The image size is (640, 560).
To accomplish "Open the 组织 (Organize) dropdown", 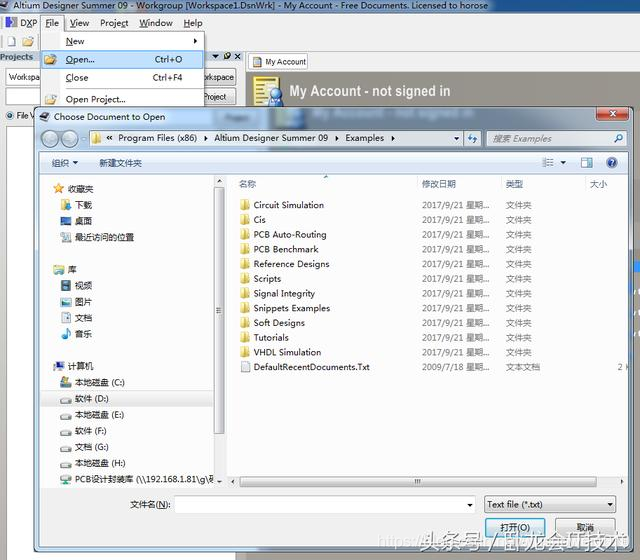I will point(65,163).
